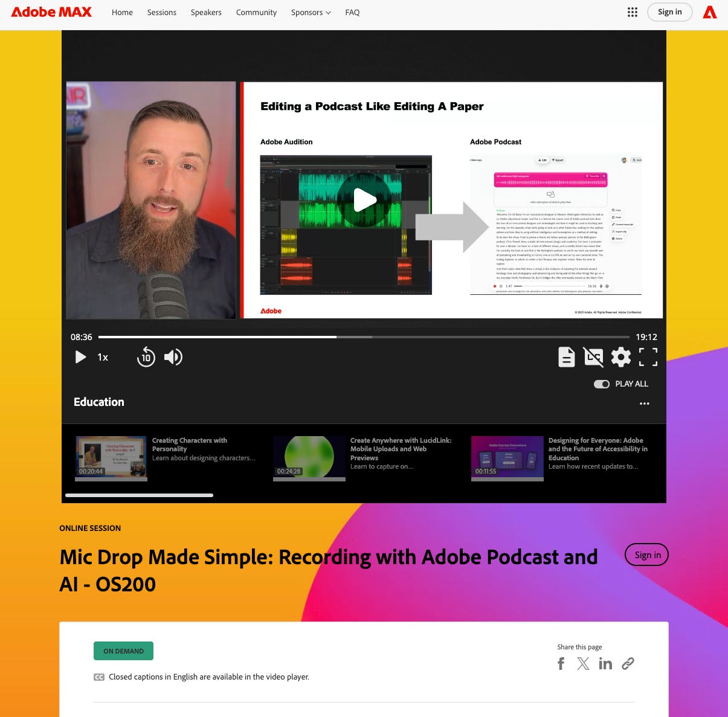Click the play icon below the video

click(80, 357)
